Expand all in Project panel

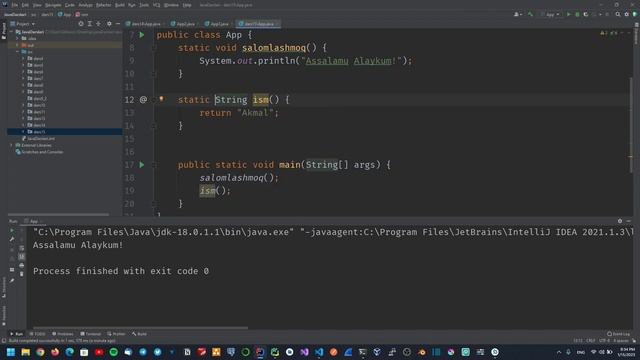pyautogui.click(x=90, y=24)
